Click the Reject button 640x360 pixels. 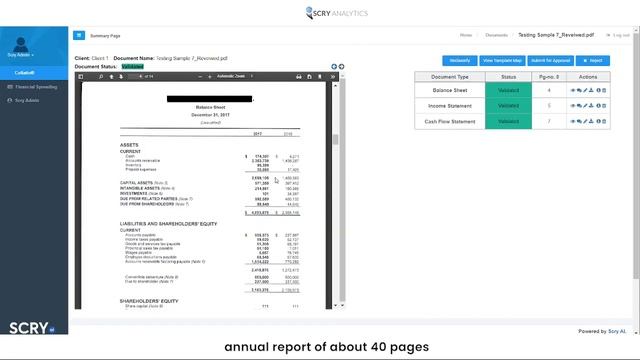click(x=593, y=60)
